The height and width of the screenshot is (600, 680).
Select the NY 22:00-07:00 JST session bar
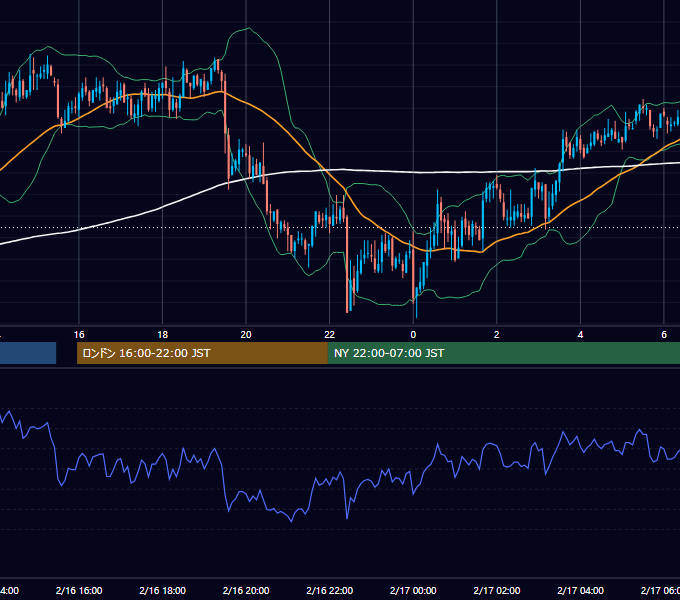[503, 353]
